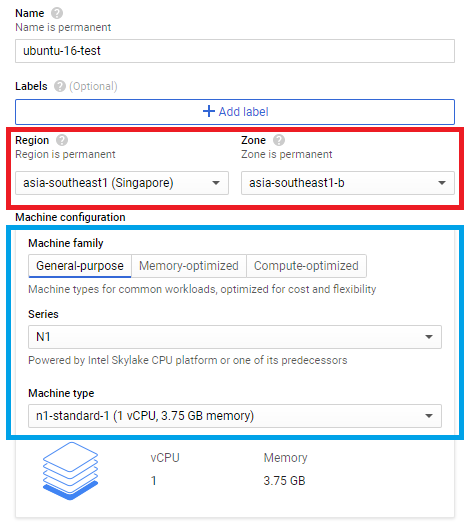The height and width of the screenshot is (525, 467).
Task: Click the Machine configuration heading
Action: click(x=70, y=217)
